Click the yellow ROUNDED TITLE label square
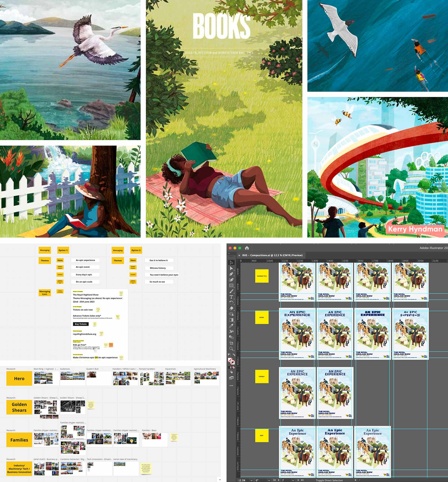 coord(262,276)
